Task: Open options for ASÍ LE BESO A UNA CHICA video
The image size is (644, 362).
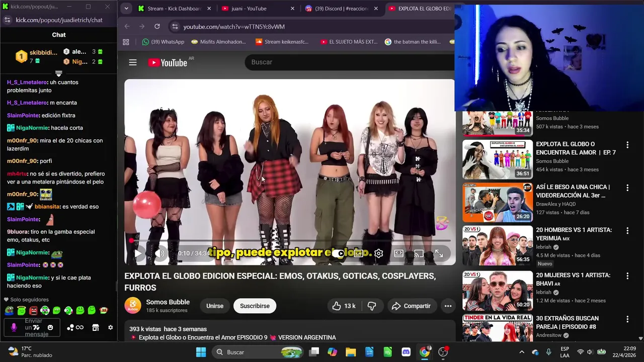Action: 627,188
